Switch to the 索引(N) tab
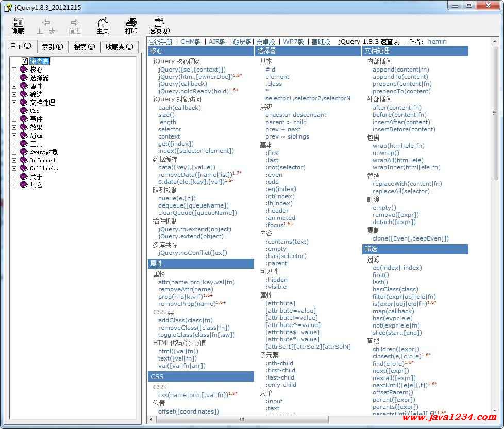Screen dimensions: 504x429 point(53,47)
